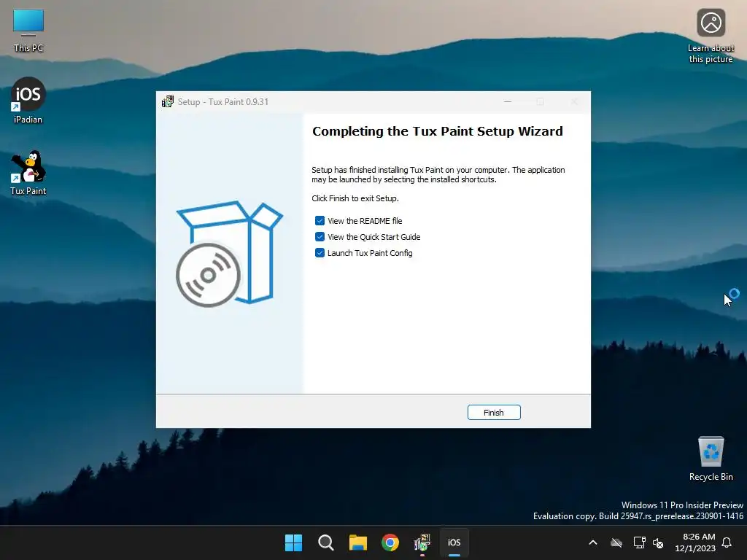Open clock and date 8:26 AM

695,542
